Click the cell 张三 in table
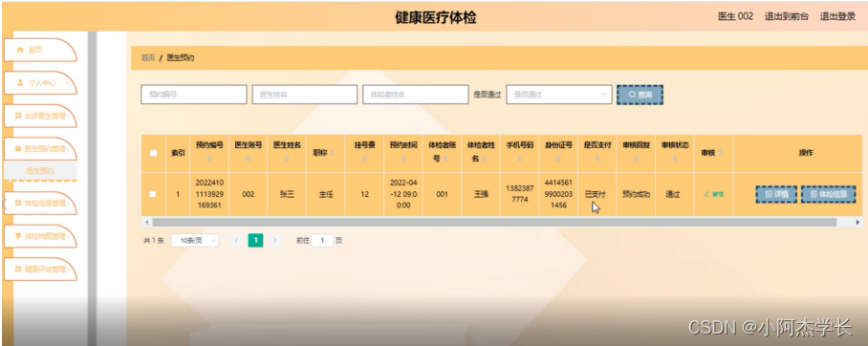868x346 pixels. click(287, 194)
